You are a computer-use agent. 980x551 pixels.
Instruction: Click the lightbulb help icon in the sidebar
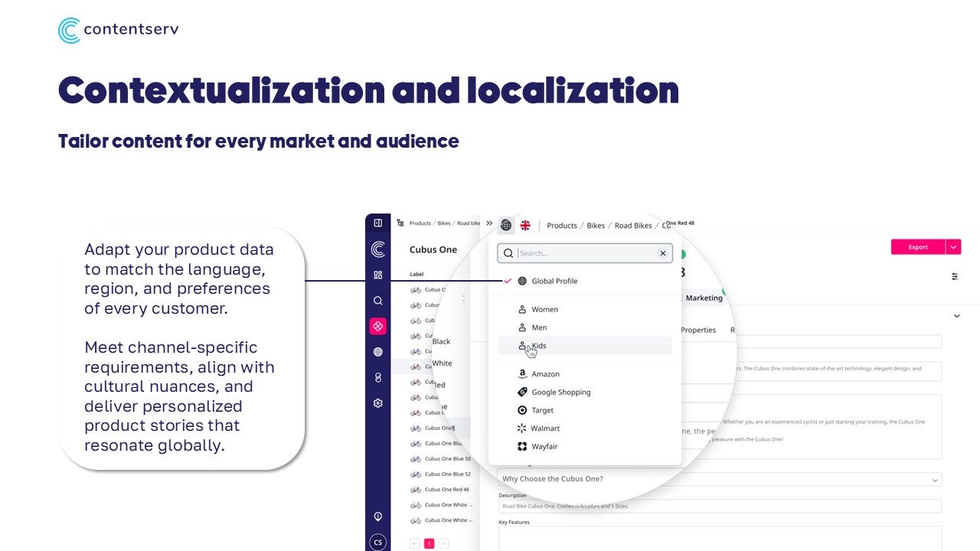pos(377,517)
